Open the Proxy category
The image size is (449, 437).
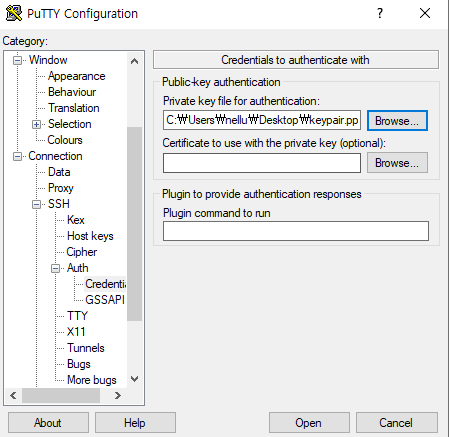click(61, 188)
